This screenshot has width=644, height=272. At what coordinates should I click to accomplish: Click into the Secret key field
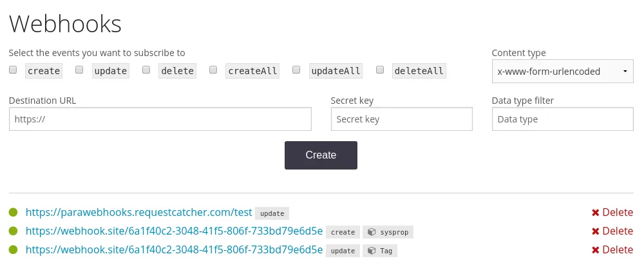401,119
